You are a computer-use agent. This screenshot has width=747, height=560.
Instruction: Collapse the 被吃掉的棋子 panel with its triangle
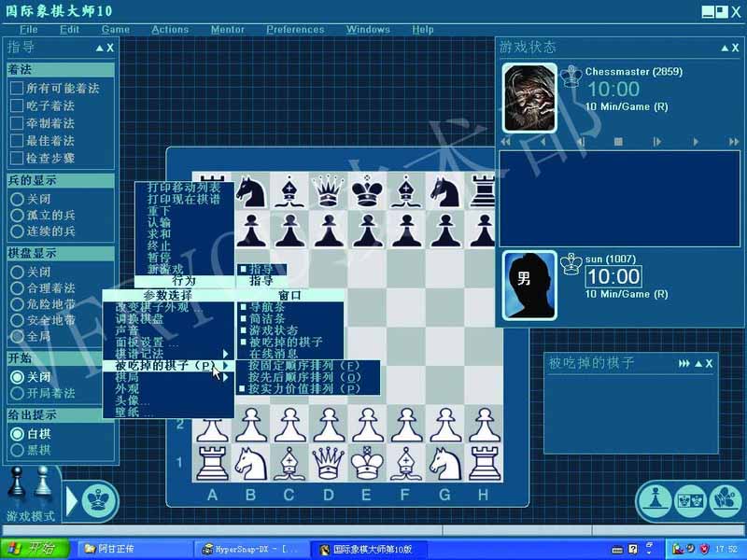click(x=698, y=364)
